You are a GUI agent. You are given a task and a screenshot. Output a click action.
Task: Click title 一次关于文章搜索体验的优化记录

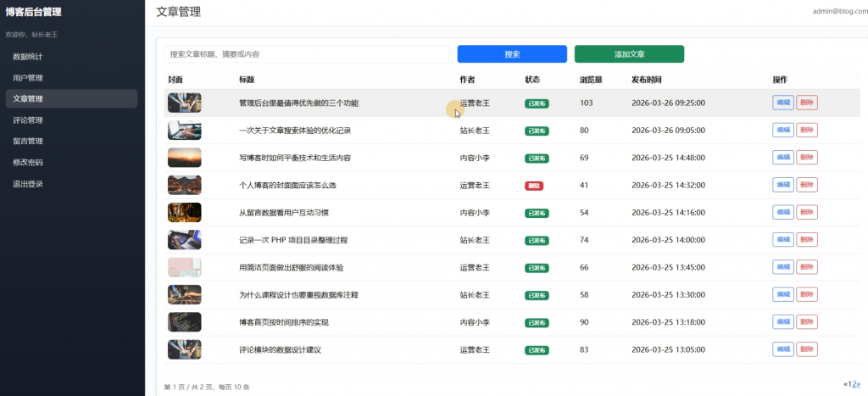click(295, 131)
